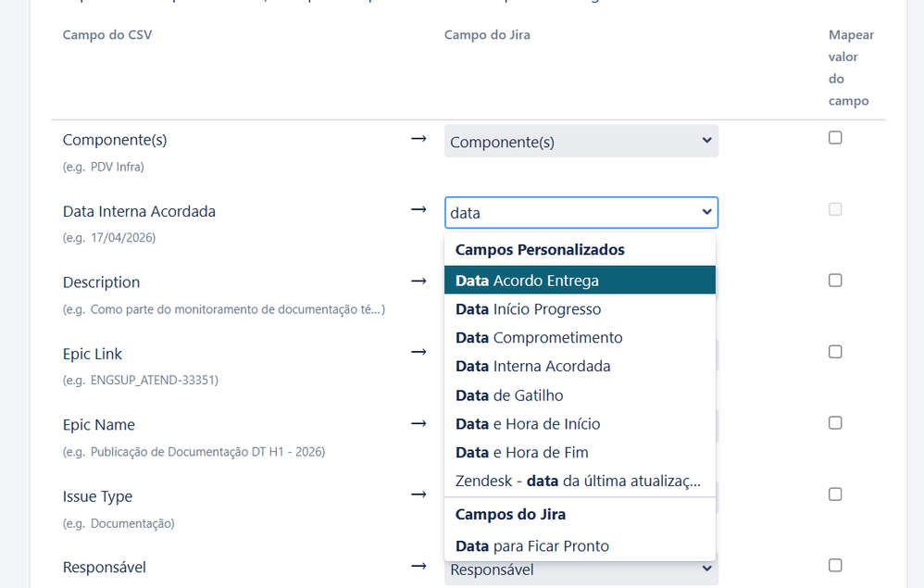The image size is (924, 588).
Task: Select Data Comprometimento from the list
Action: click(x=581, y=336)
